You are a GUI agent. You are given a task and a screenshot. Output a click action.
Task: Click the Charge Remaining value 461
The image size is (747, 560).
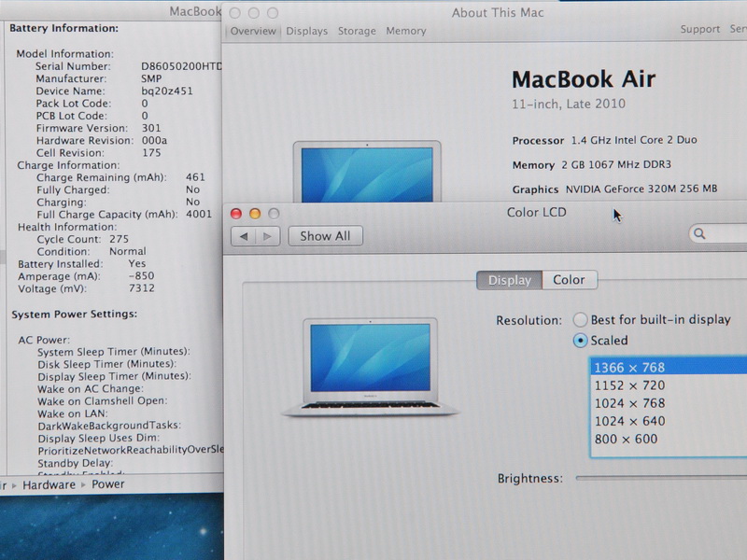(x=195, y=177)
